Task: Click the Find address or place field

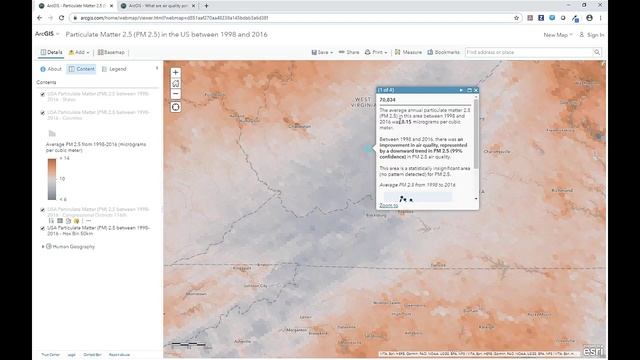Action: [529, 52]
